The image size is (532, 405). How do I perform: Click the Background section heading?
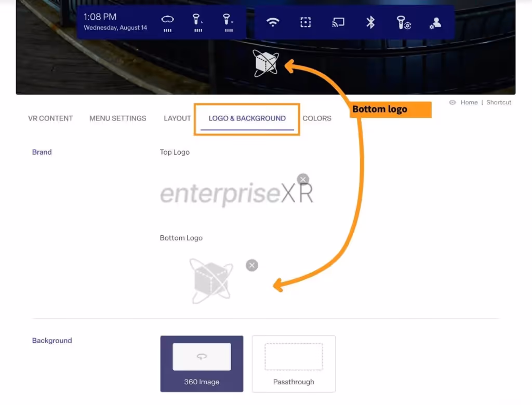tap(52, 341)
